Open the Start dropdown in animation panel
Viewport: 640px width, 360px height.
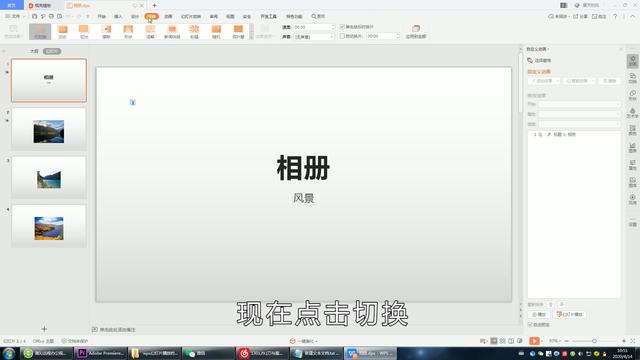[x=579, y=104]
